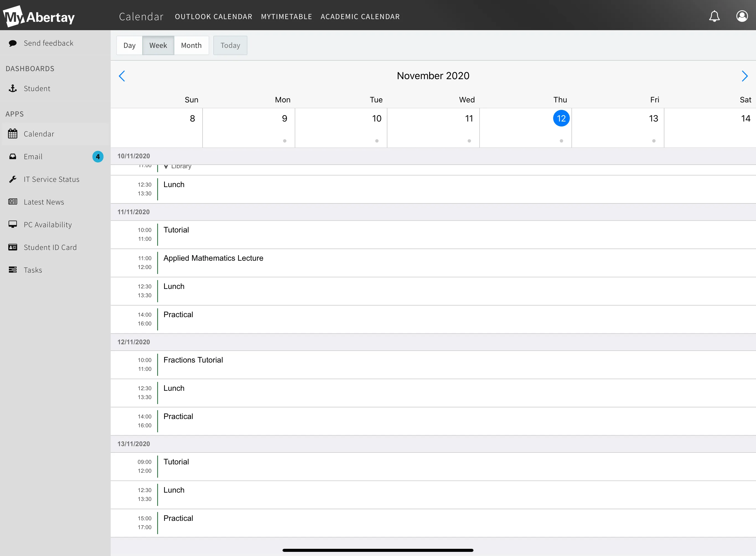Open the Outlook Calendar tab

[x=214, y=17]
